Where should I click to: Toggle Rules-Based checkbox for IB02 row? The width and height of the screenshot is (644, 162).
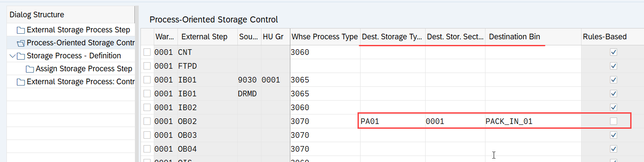click(x=613, y=108)
